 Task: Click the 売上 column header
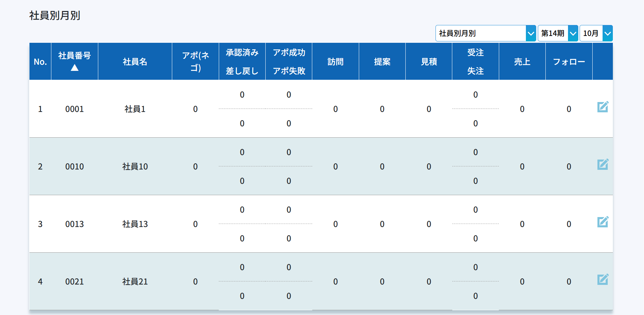tap(522, 62)
